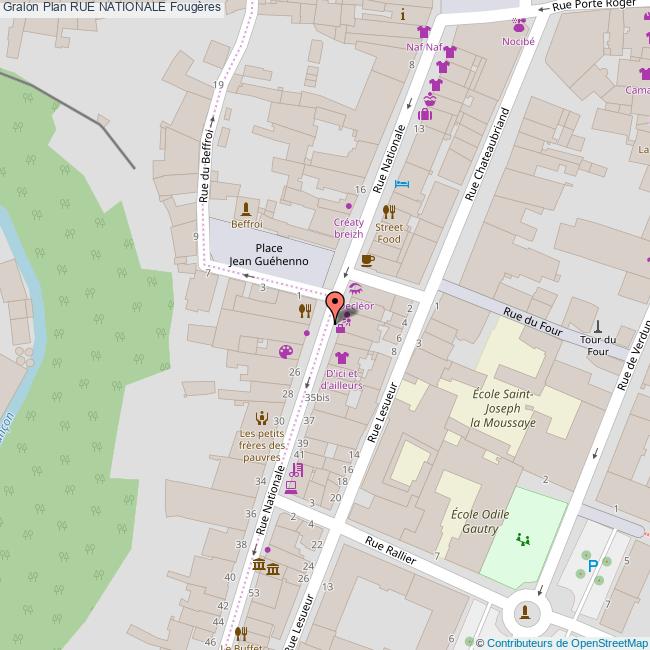Select the D'ici et d'ailleurs clothing icon
Screen dimensions: 650x650
[341, 358]
